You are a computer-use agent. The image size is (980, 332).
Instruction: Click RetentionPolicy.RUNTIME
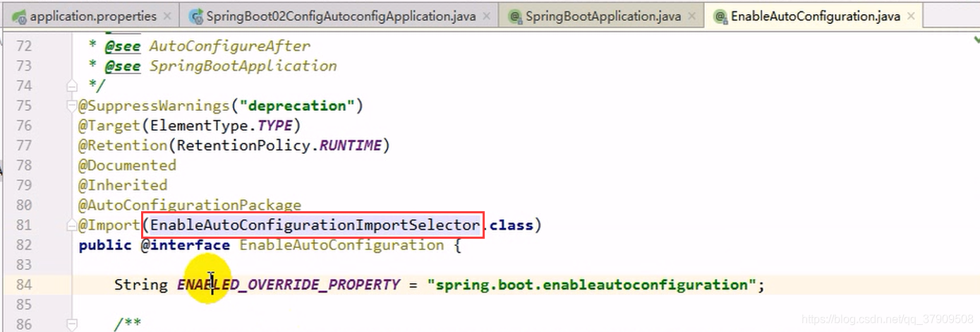pyautogui.click(x=279, y=146)
